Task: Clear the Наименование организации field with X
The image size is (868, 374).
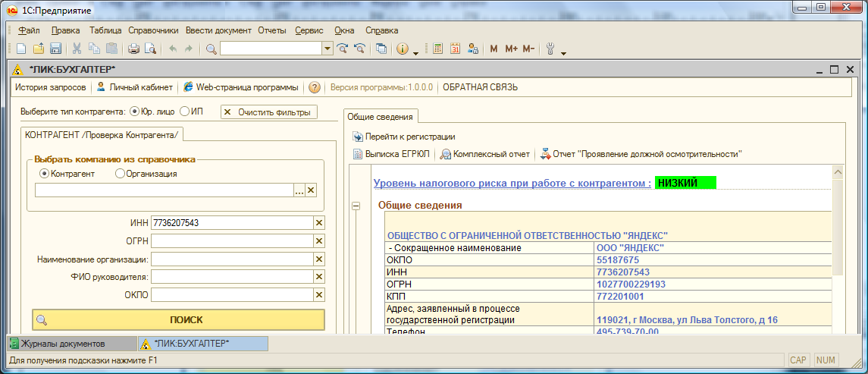Action: (x=319, y=259)
